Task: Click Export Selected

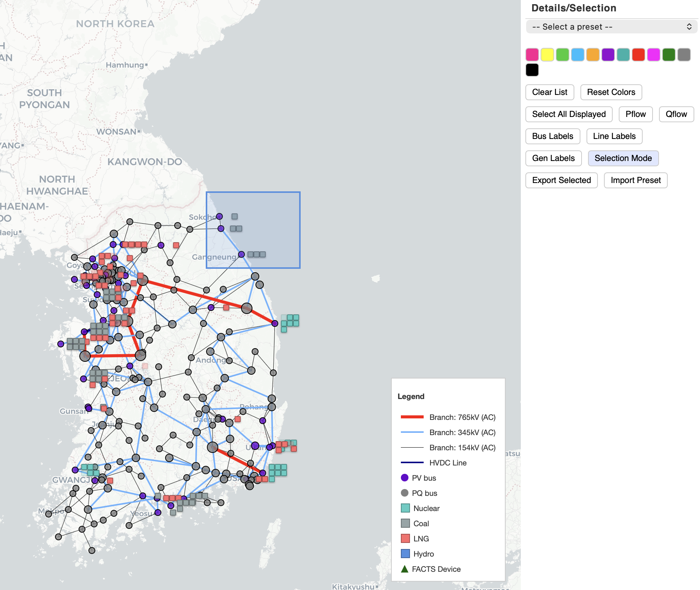Action: tap(561, 180)
